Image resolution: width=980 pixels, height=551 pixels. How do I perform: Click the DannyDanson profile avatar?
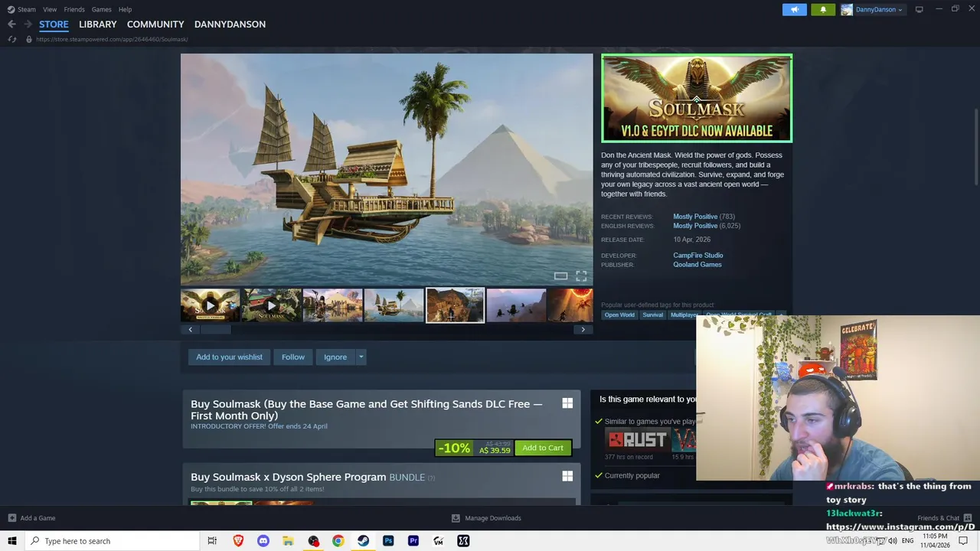point(847,9)
